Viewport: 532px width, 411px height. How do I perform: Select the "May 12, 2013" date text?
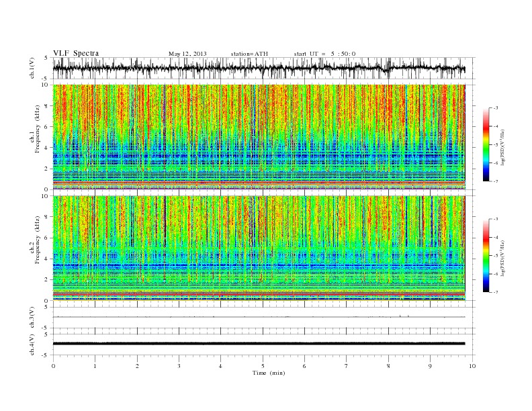click(x=187, y=54)
